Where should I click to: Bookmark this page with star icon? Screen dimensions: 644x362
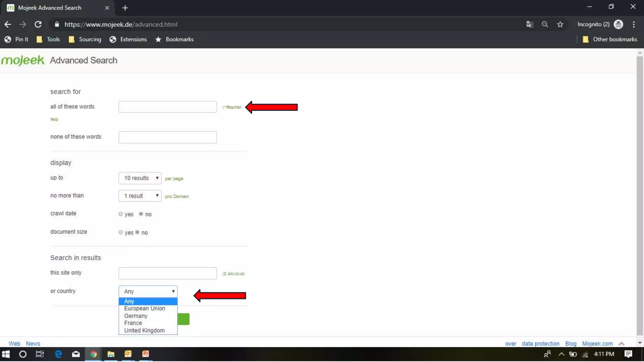pyautogui.click(x=560, y=25)
